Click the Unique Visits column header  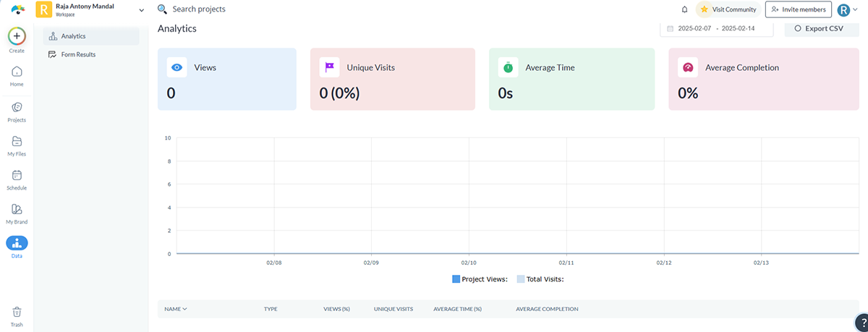(393, 309)
